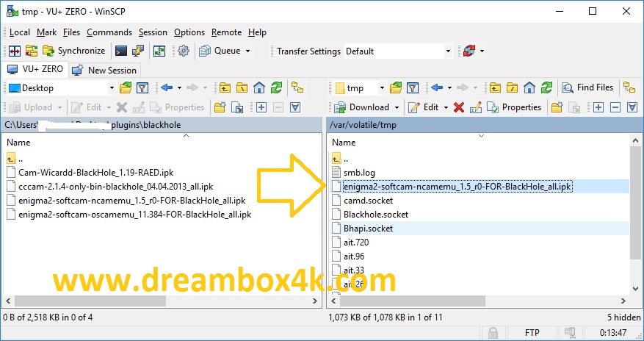
Task: Go to remote parent directory icon
Action: [x=495, y=87]
